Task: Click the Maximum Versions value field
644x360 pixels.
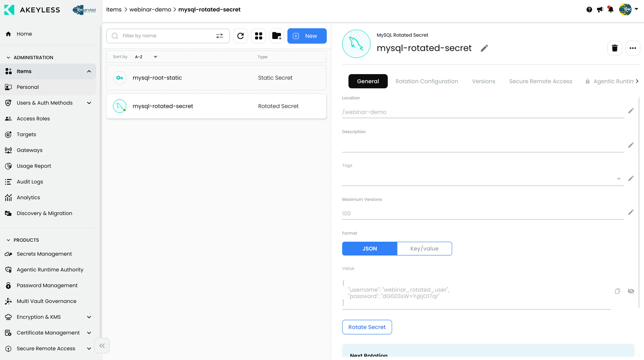Action: coord(483,213)
